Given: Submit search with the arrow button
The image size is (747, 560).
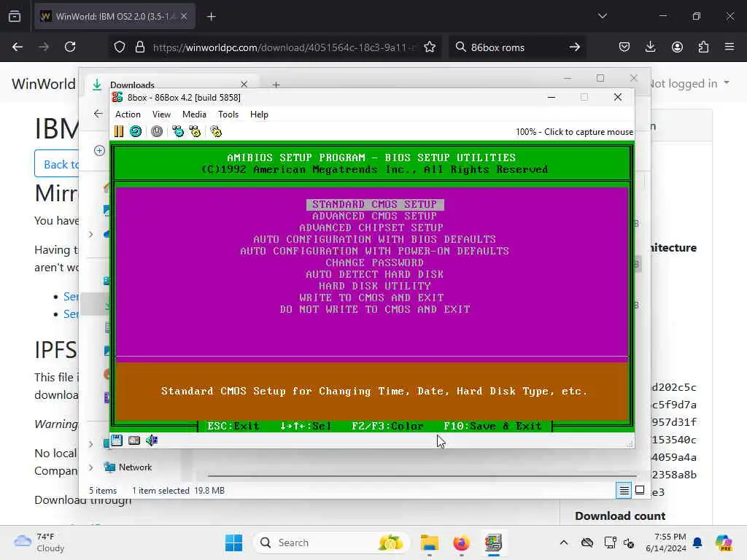Looking at the screenshot, I should coord(575,47).
